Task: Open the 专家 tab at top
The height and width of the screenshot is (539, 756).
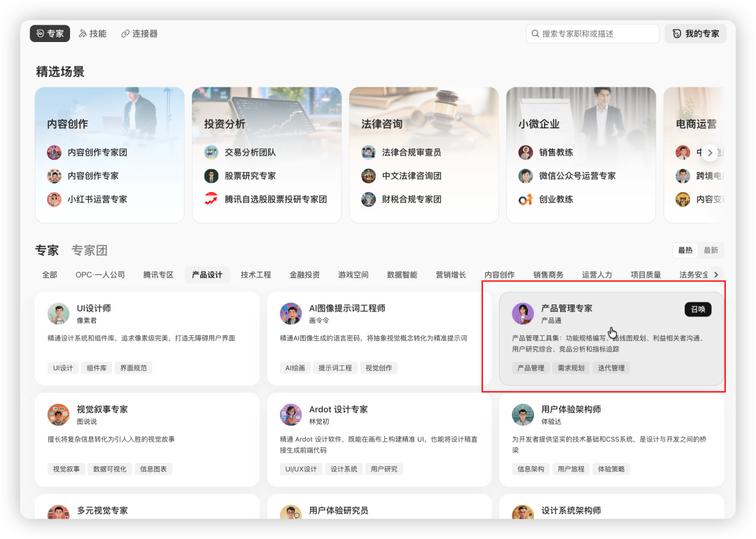Action: pyautogui.click(x=50, y=34)
